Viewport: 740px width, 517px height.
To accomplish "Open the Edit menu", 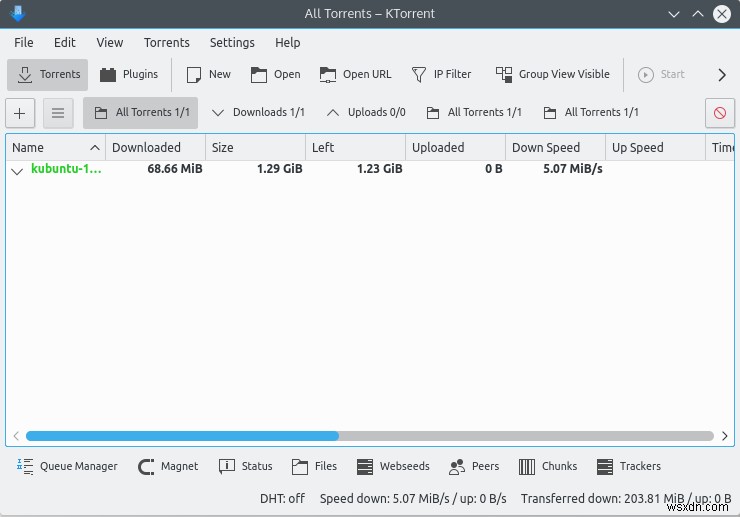I will point(65,42).
